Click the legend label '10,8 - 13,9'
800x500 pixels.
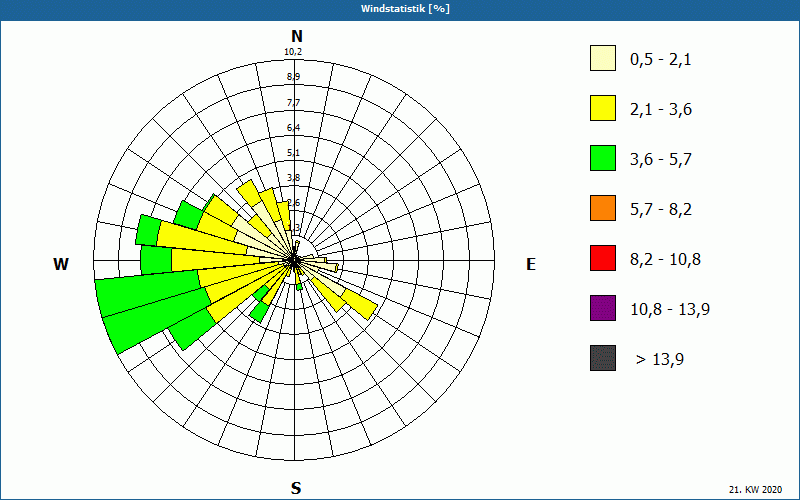670,310
